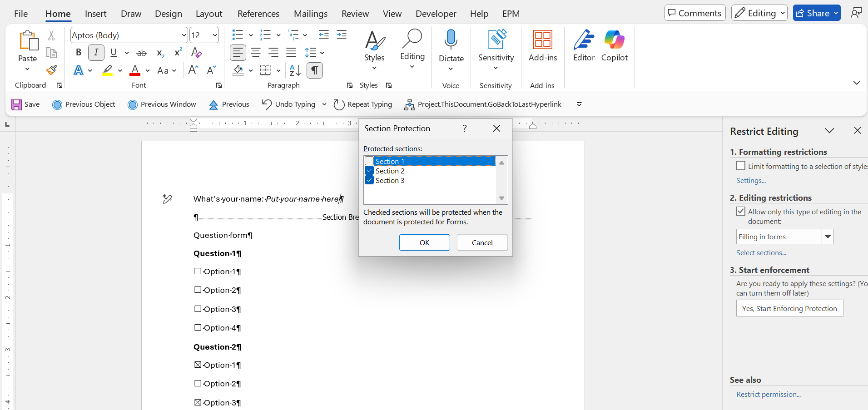Viewport: 868px width, 410px height.
Task: Check the Section 1 checkbox
Action: tap(369, 161)
